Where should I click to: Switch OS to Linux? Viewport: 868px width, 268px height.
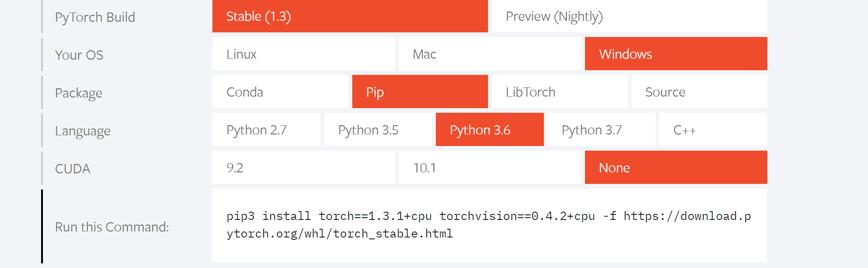(x=303, y=54)
